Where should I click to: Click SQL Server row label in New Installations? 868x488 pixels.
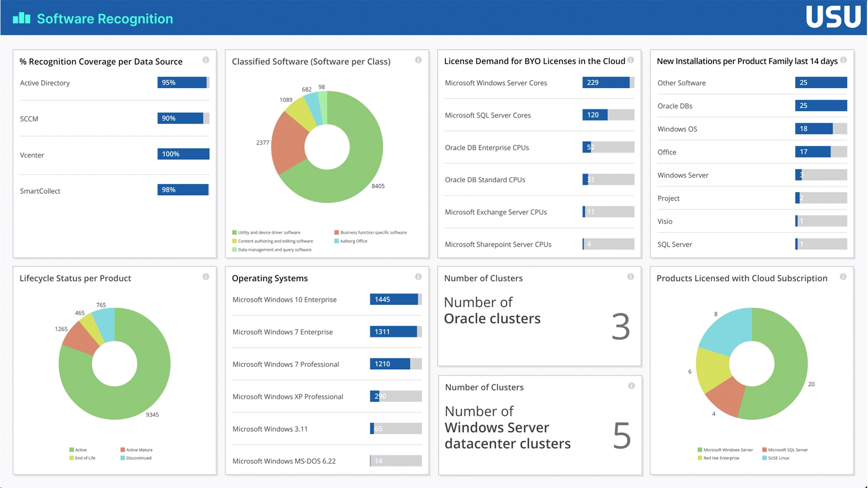[675, 244]
